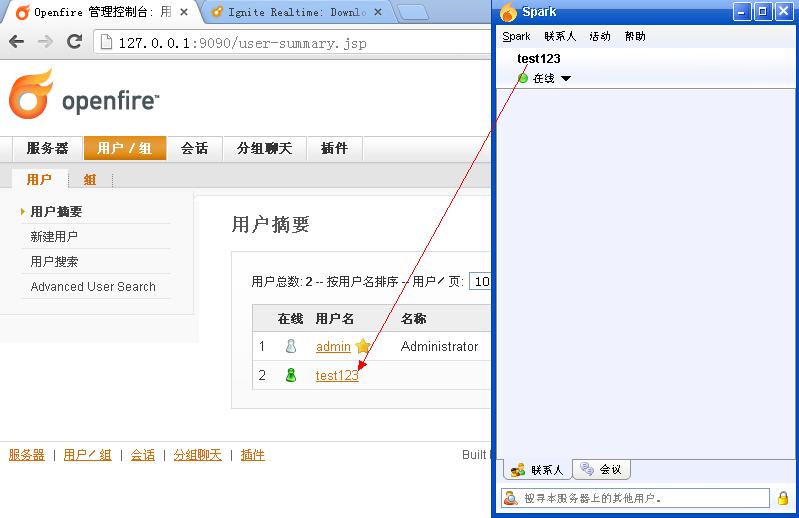
Task: Click the Spark window flame icon
Action: (x=508, y=12)
